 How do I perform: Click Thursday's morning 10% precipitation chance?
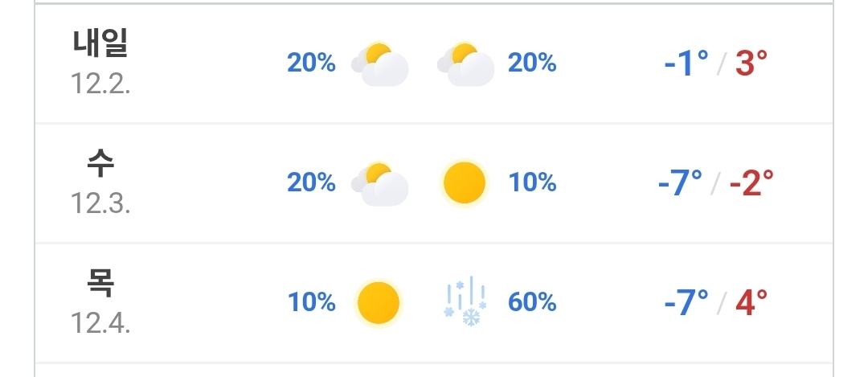pyautogui.click(x=312, y=302)
